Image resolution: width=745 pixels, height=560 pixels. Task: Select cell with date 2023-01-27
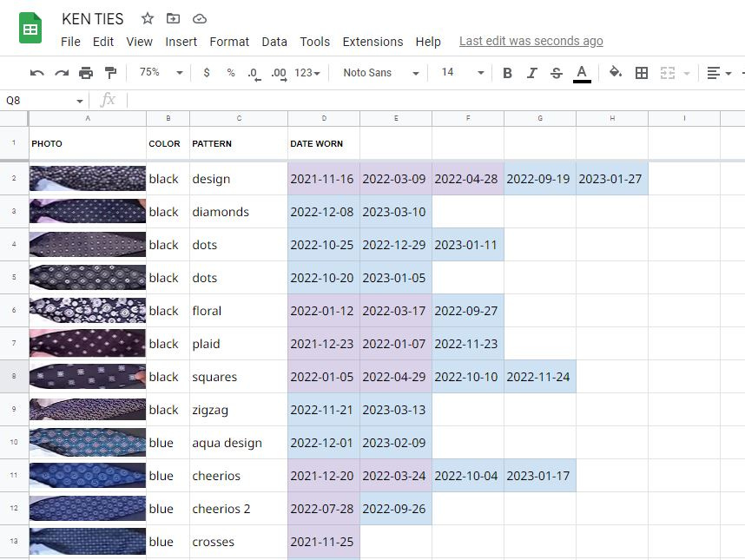click(612, 179)
